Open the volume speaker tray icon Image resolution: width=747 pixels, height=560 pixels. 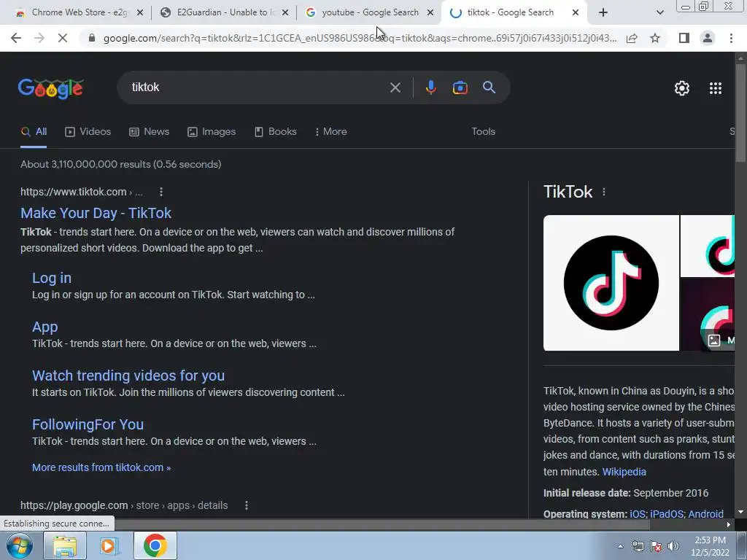(x=673, y=546)
